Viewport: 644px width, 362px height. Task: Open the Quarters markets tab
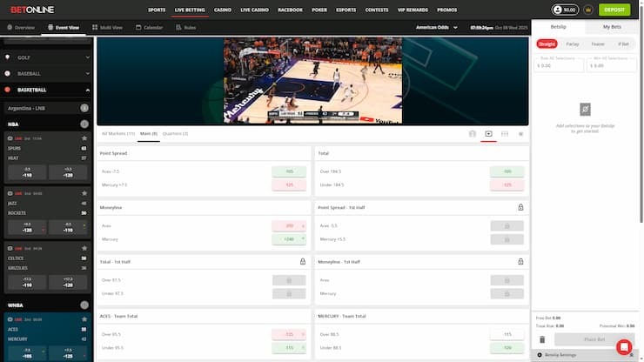pos(174,133)
